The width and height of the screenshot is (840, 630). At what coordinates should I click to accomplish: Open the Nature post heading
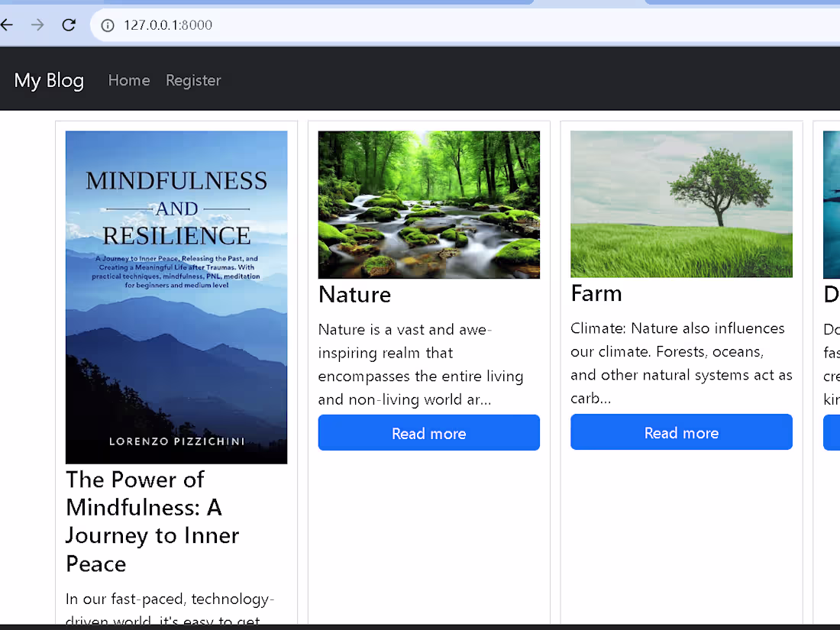tap(354, 295)
